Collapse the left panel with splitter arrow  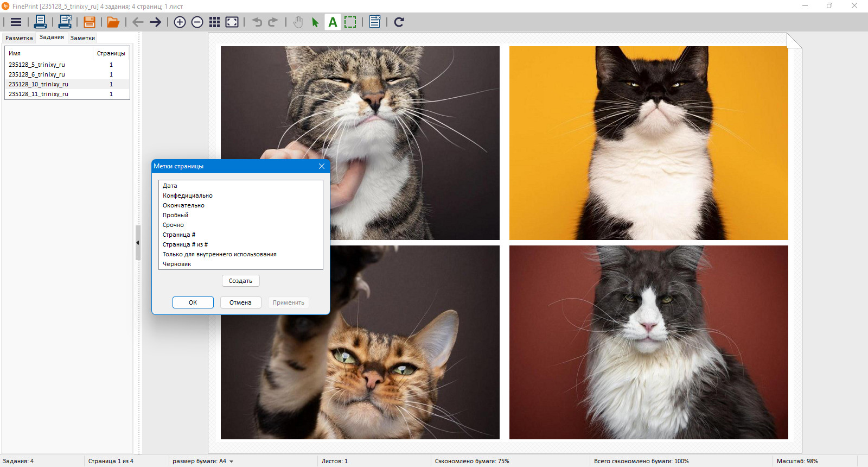point(138,243)
